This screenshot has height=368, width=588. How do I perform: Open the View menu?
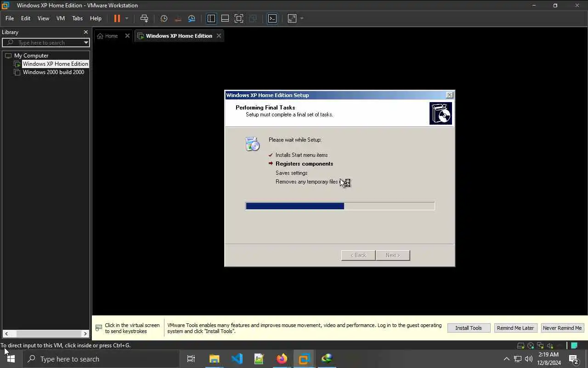(43, 18)
